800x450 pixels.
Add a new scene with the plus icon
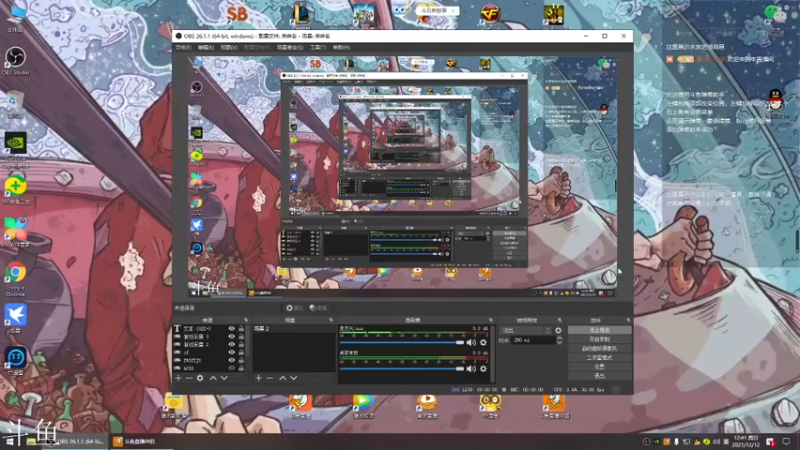point(259,378)
